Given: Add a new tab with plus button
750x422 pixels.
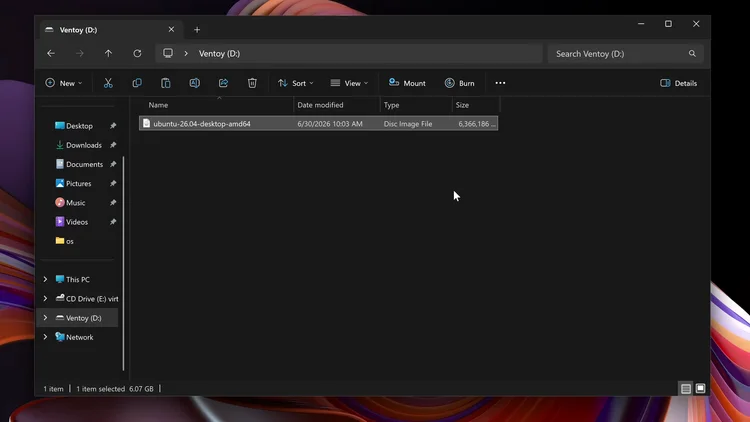Looking at the screenshot, I should click(197, 30).
